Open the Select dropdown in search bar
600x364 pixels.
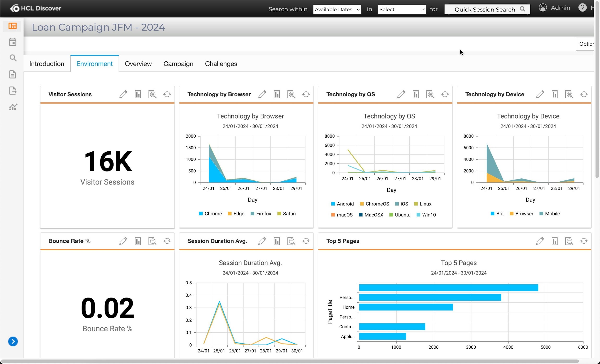(402, 10)
